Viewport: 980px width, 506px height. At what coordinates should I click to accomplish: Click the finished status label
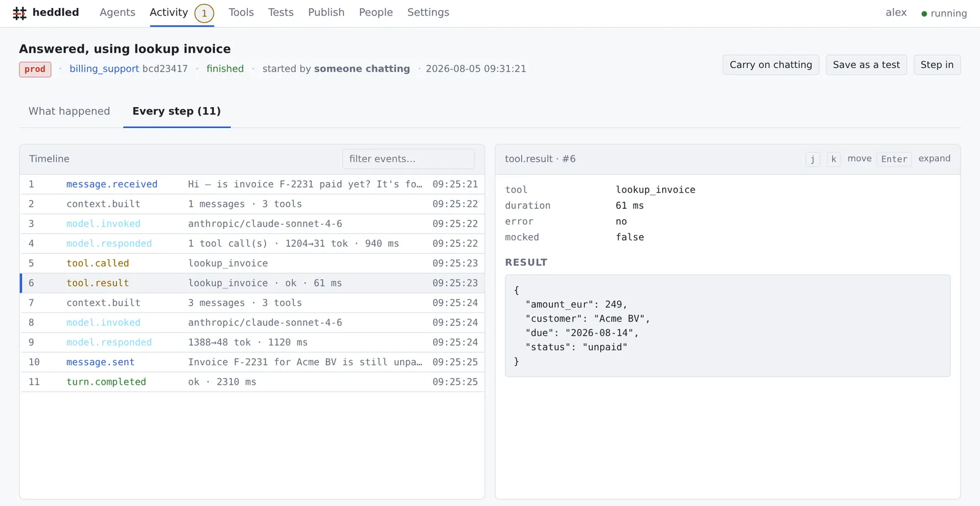click(x=225, y=69)
